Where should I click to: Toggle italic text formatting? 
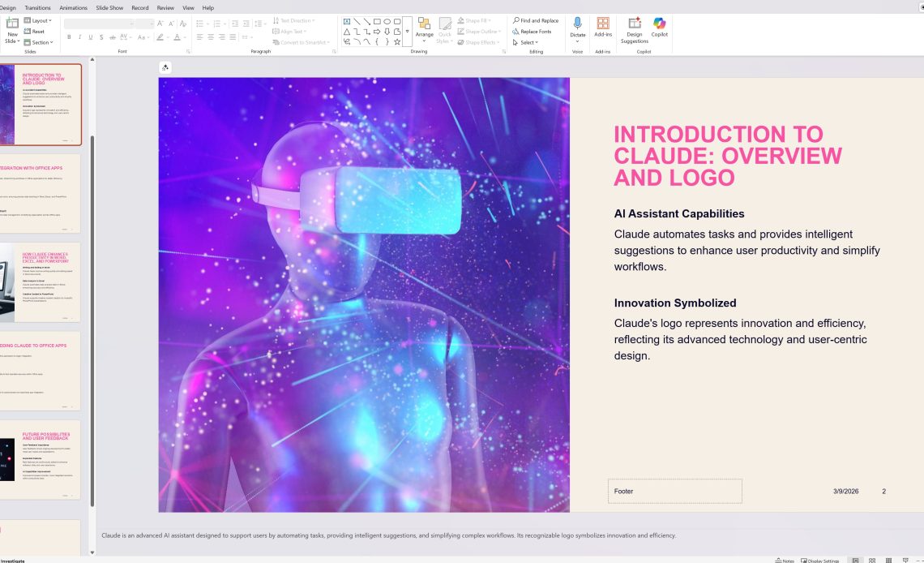(79, 37)
